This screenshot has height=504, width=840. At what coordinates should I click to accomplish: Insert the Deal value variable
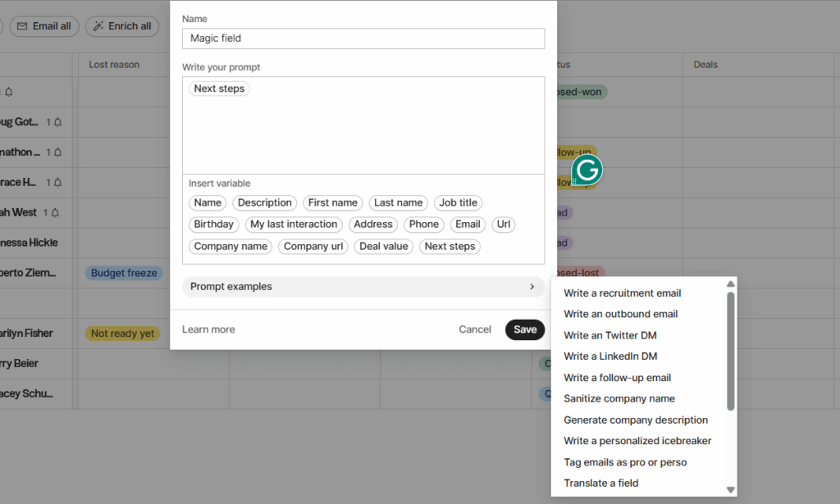click(x=383, y=247)
